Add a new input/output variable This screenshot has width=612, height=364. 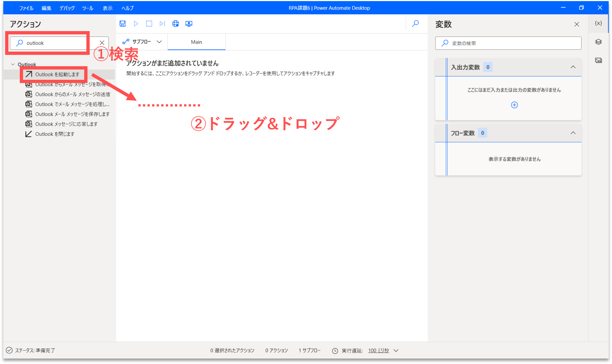coord(514,105)
